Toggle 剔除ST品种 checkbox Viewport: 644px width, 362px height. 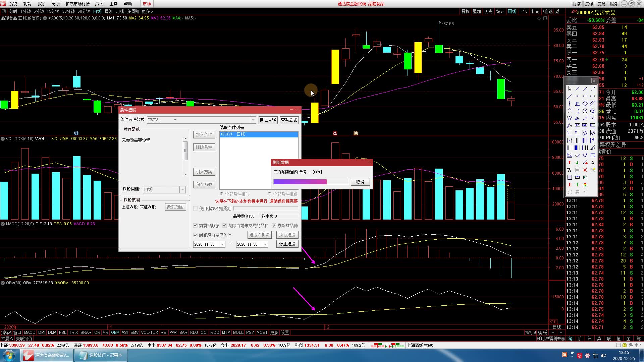click(x=274, y=226)
